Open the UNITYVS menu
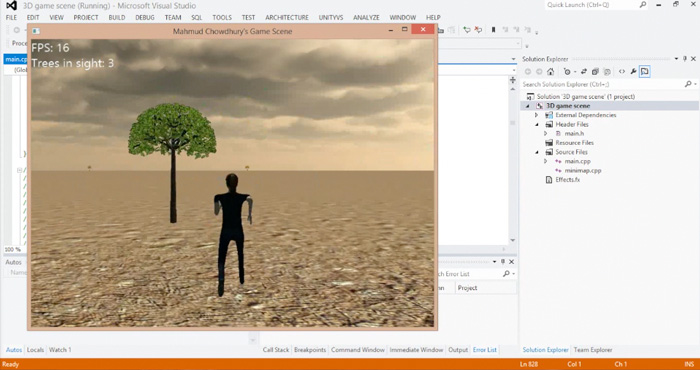The width and height of the screenshot is (700, 370). (331, 17)
